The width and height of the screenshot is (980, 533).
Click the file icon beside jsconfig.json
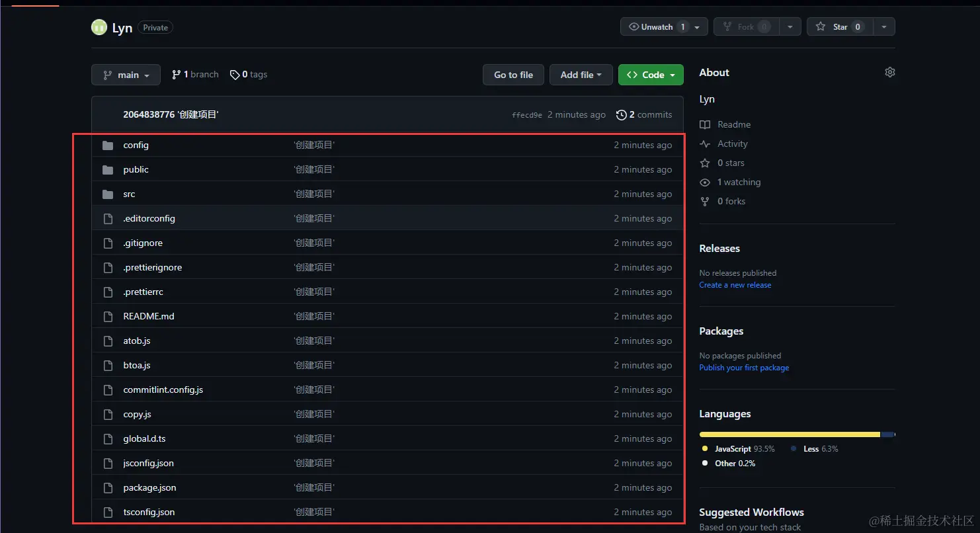pos(108,464)
